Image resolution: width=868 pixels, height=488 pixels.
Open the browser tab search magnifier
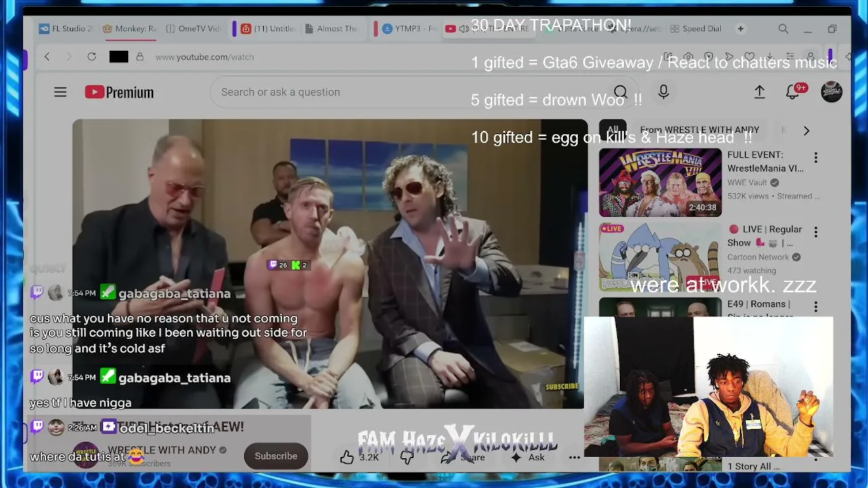[783, 29]
